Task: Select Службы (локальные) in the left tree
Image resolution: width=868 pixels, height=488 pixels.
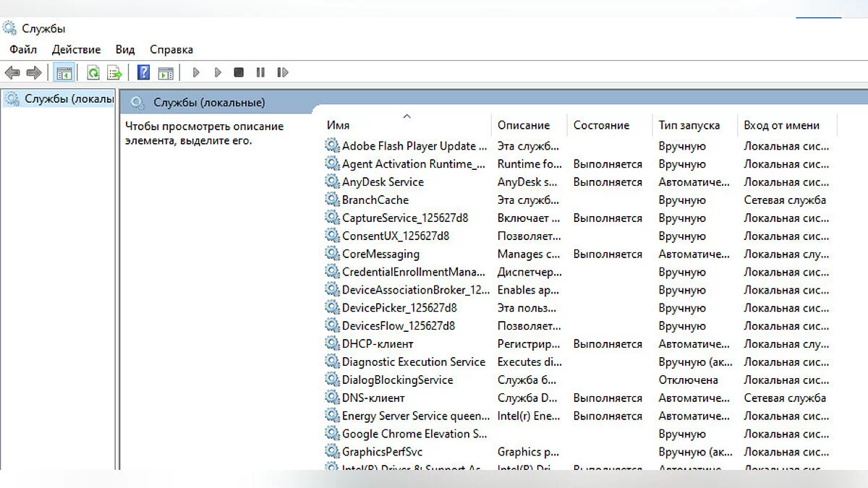Action: tap(68, 99)
